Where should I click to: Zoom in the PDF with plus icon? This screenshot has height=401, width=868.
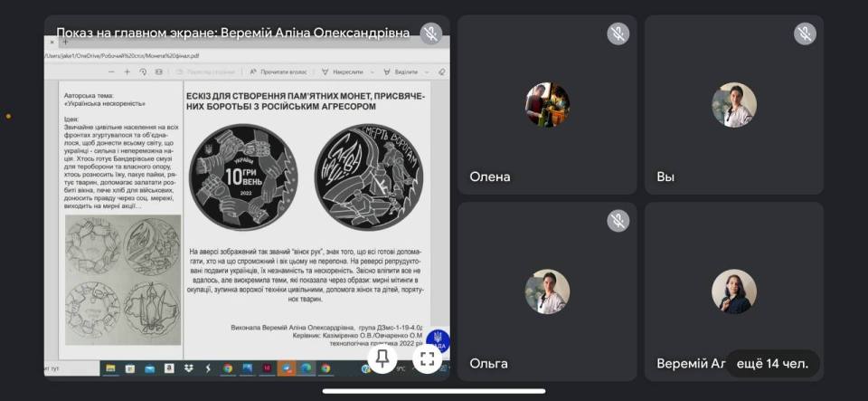click(x=127, y=72)
